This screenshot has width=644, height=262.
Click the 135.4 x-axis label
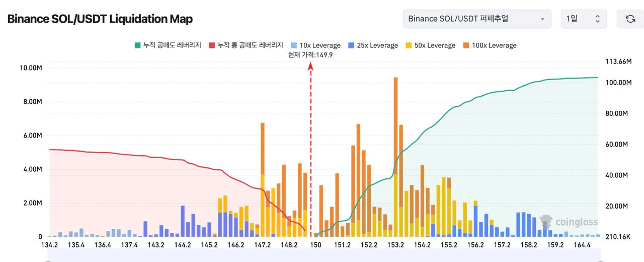click(x=76, y=245)
